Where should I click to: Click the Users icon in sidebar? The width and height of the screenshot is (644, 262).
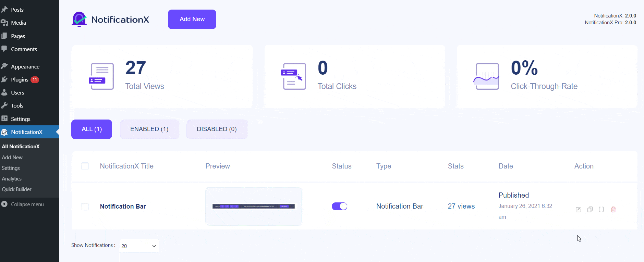point(4,92)
